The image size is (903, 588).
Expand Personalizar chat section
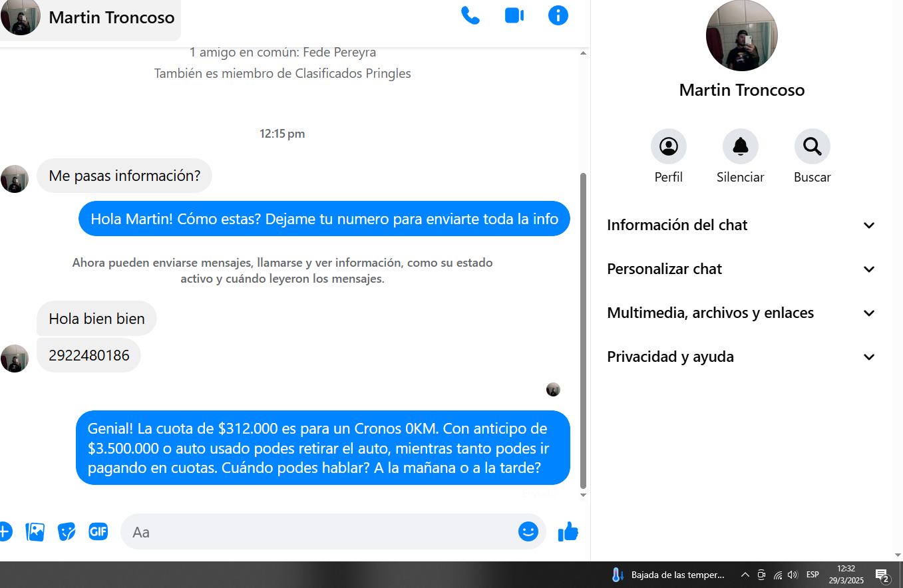point(741,269)
